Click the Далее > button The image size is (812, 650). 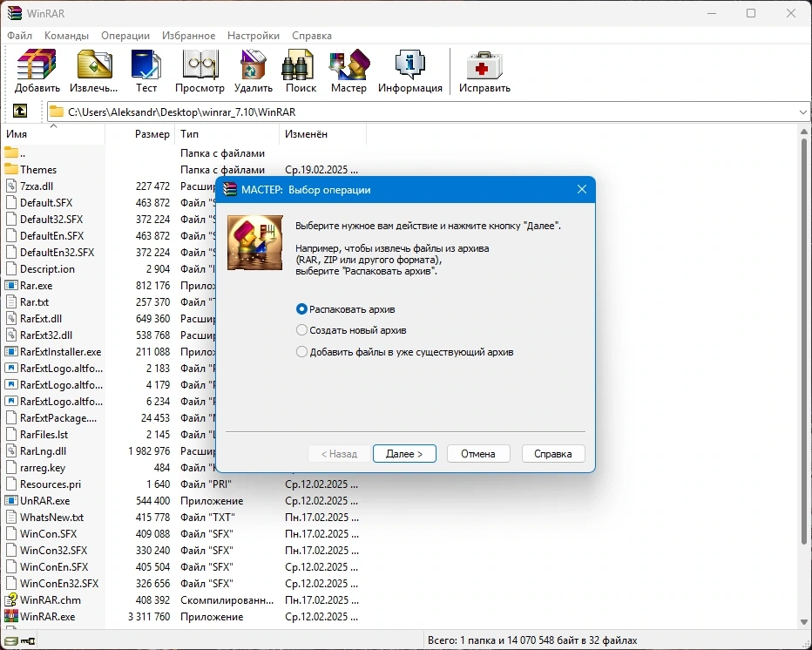coord(404,454)
